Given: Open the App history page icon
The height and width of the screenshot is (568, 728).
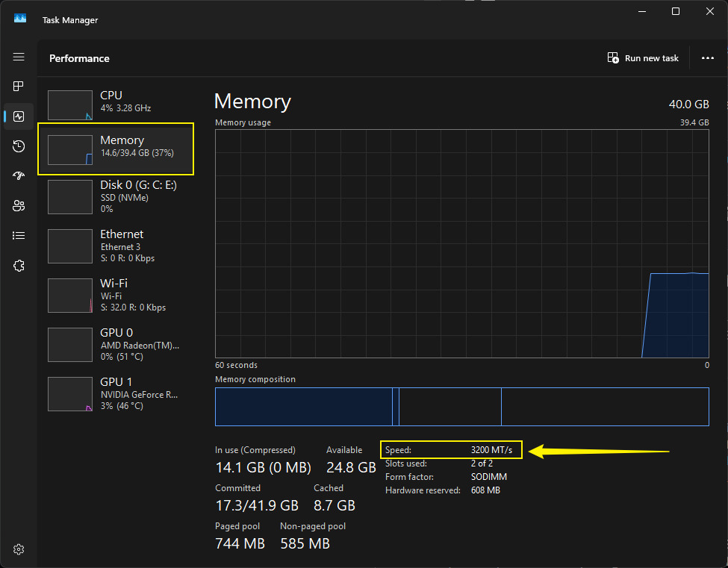Looking at the screenshot, I should (x=19, y=146).
